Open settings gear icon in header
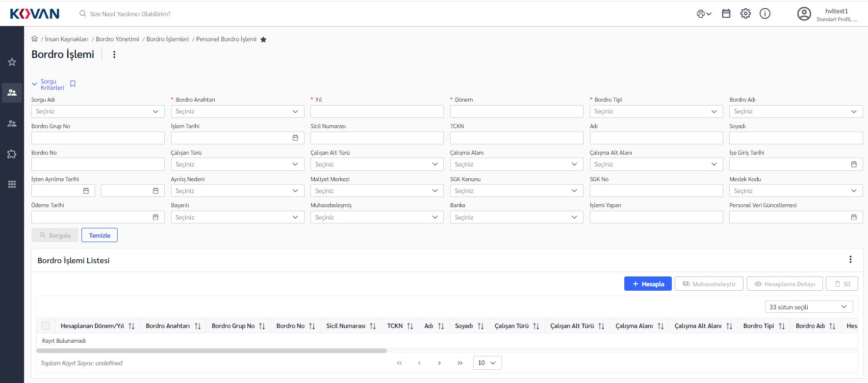Viewport: 868px width, 383px height. pos(745,14)
